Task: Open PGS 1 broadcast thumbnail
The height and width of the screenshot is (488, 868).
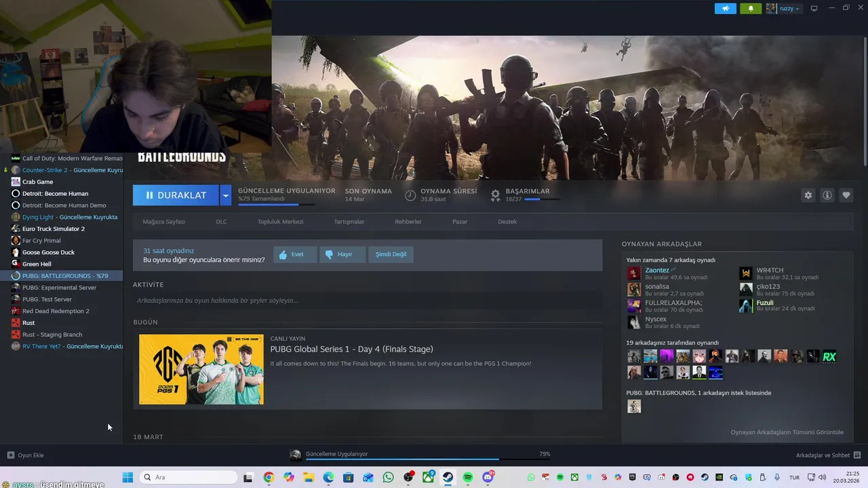Action: [x=201, y=369]
